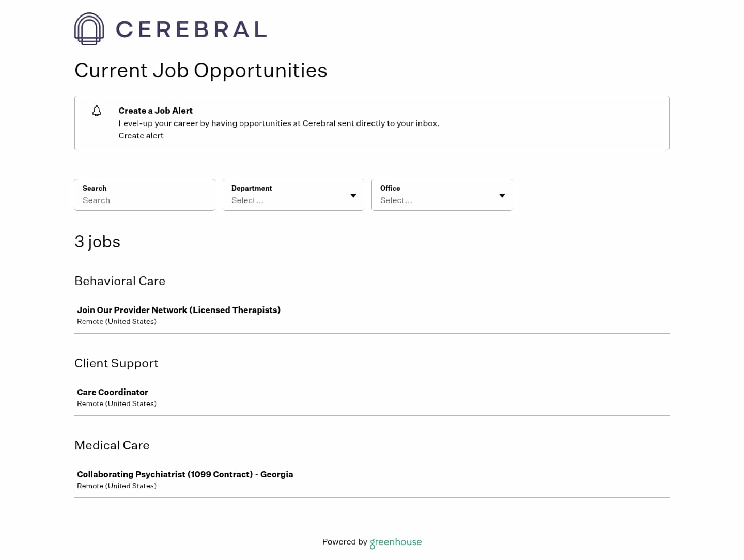Click the Office label text
Screen dimensions: 744x560
click(x=390, y=188)
